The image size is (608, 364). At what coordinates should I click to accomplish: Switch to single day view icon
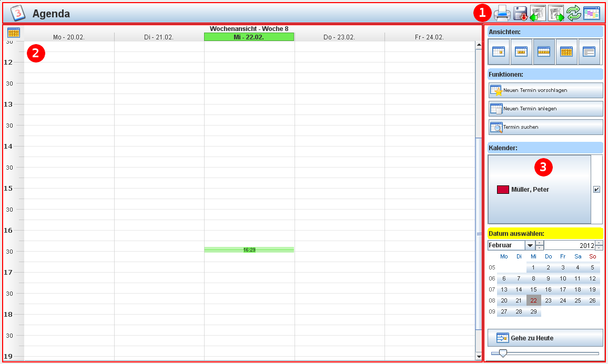tap(498, 51)
